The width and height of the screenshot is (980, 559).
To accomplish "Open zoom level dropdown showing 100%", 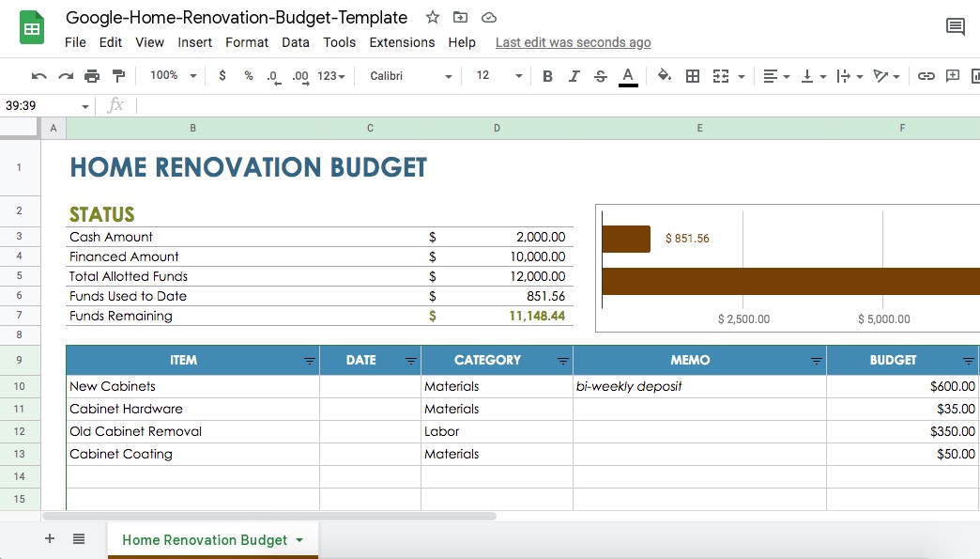I will [x=173, y=76].
